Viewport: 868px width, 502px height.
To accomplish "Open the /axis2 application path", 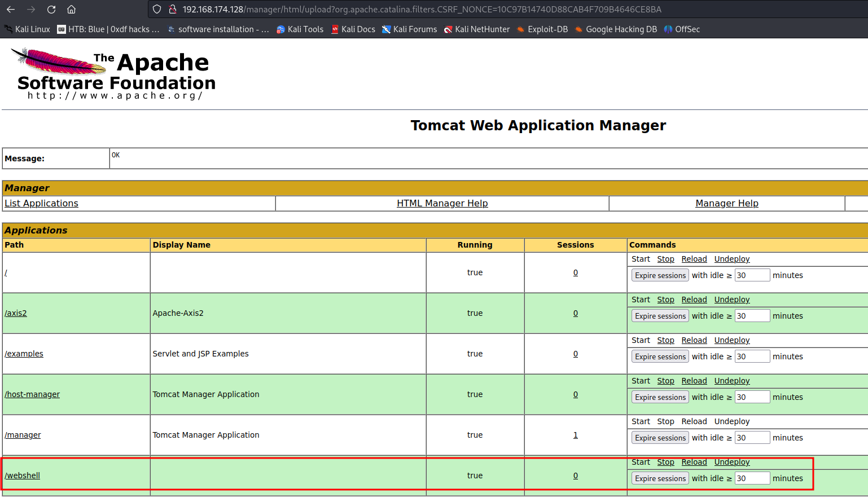I will [16, 313].
